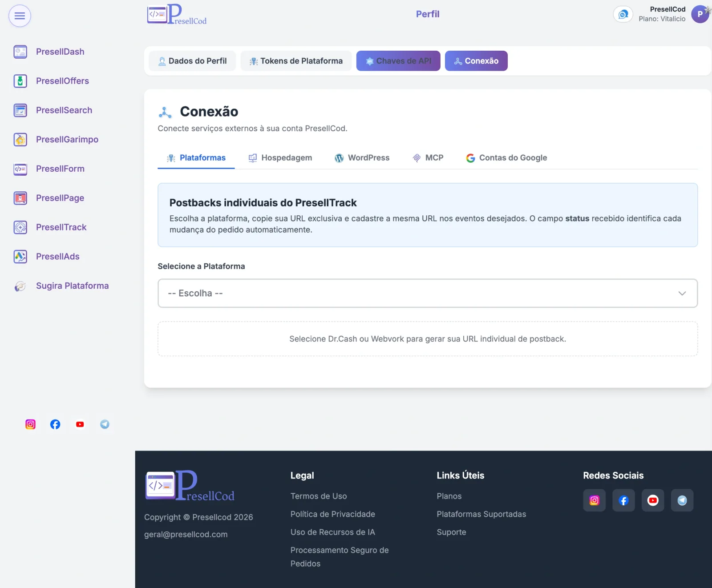Open the Tokens de Plataforma section

(296, 61)
